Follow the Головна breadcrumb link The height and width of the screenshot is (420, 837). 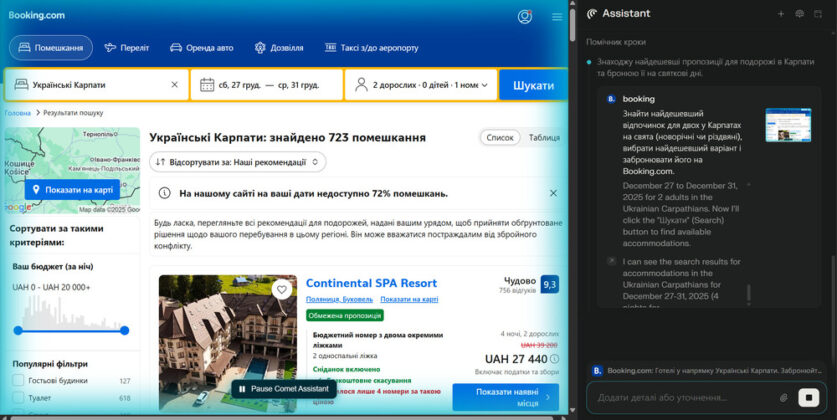pos(18,113)
